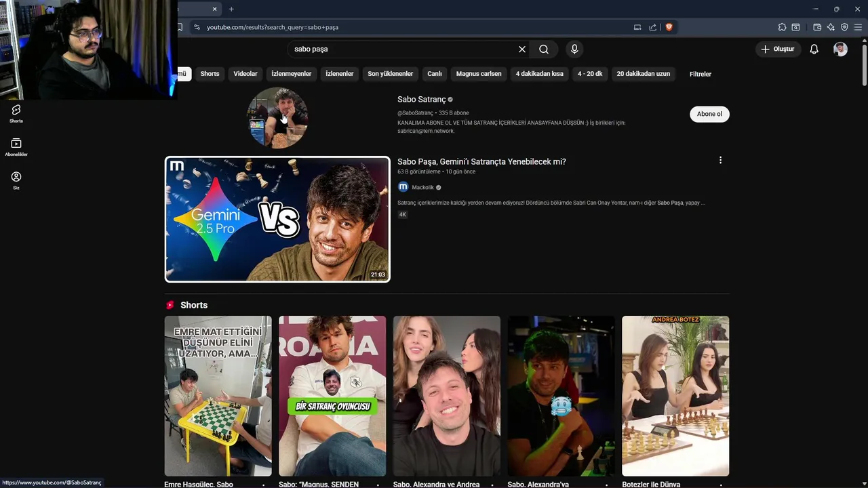
Task: Open the browser extensions puzzle icon
Action: tap(782, 27)
